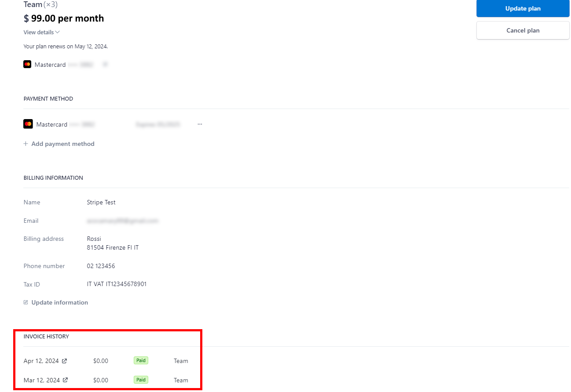Open external link icon for Mar 12 invoice
Image resolution: width=571 pixels, height=392 pixels.
tap(66, 380)
